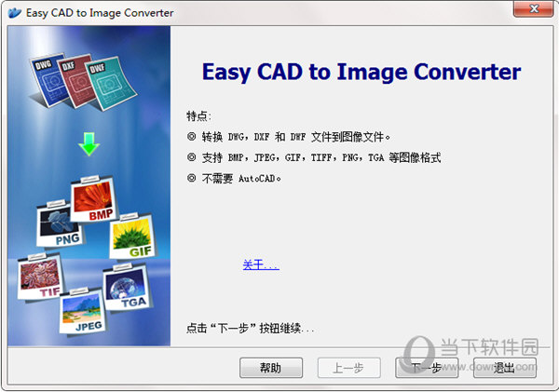Screen dimensions: 559x392
Task: Click the green down arrow graphic
Action: tap(89, 144)
